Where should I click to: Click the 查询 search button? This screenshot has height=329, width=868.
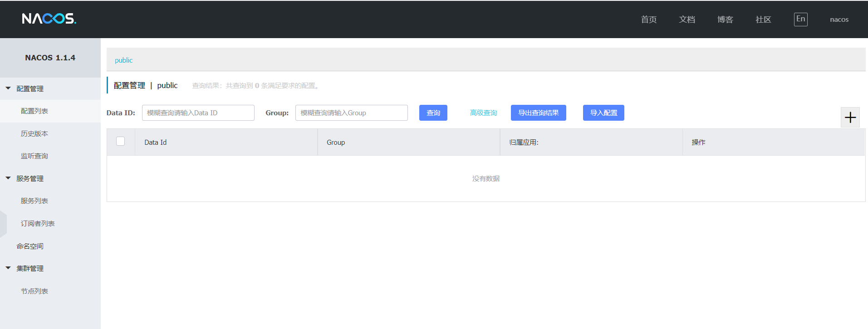coord(433,113)
